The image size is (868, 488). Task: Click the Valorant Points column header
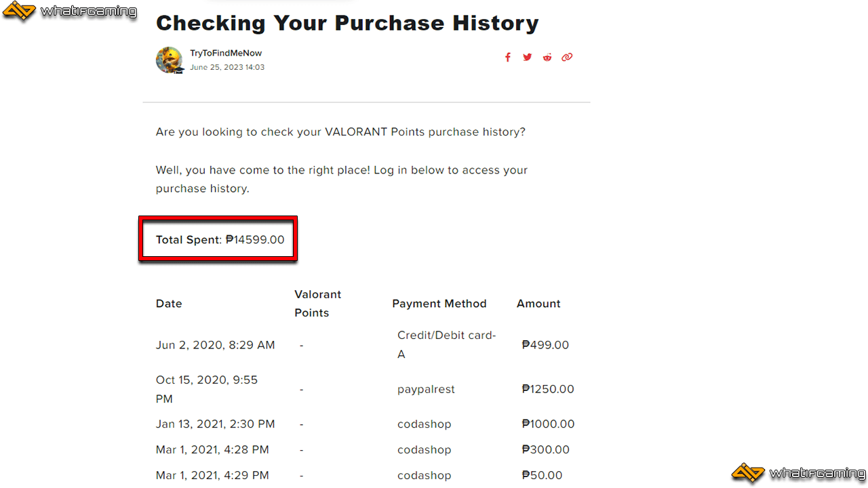click(318, 304)
